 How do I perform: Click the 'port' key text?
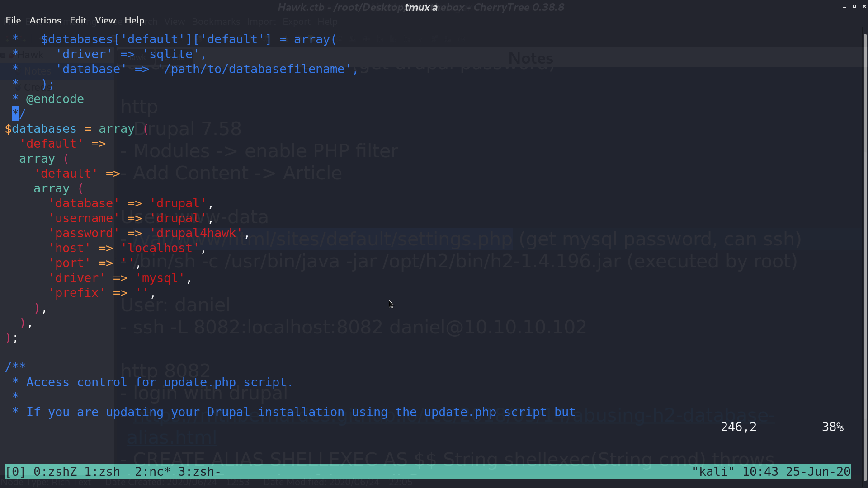[x=70, y=263]
